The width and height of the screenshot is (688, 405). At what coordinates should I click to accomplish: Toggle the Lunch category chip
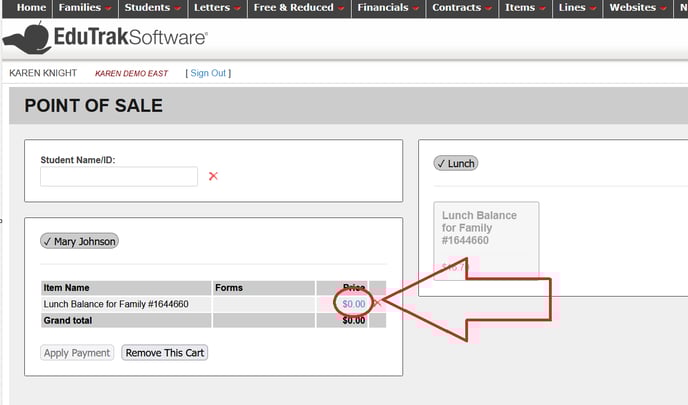[455, 163]
